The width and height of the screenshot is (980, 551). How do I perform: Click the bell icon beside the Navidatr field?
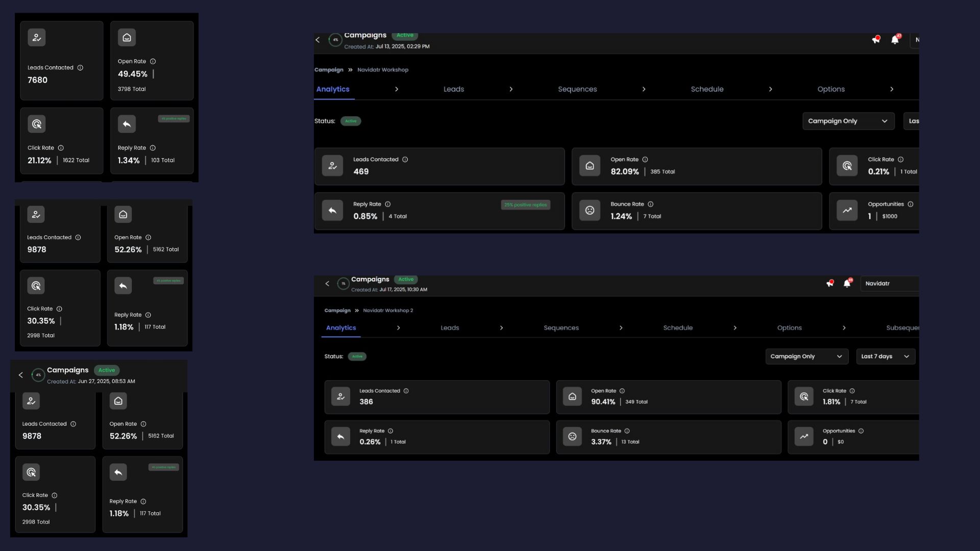pyautogui.click(x=847, y=284)
